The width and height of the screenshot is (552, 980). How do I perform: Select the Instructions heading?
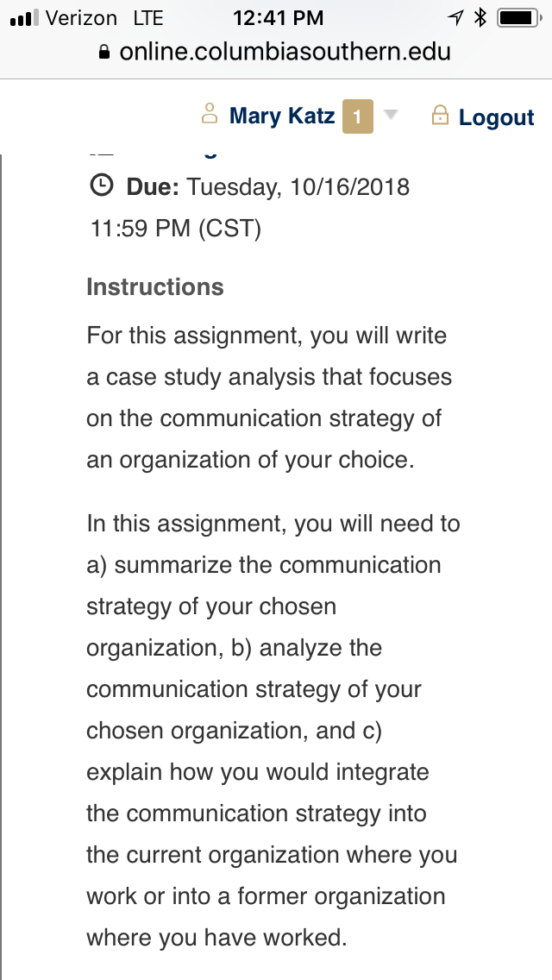click(x=155, y=287)
